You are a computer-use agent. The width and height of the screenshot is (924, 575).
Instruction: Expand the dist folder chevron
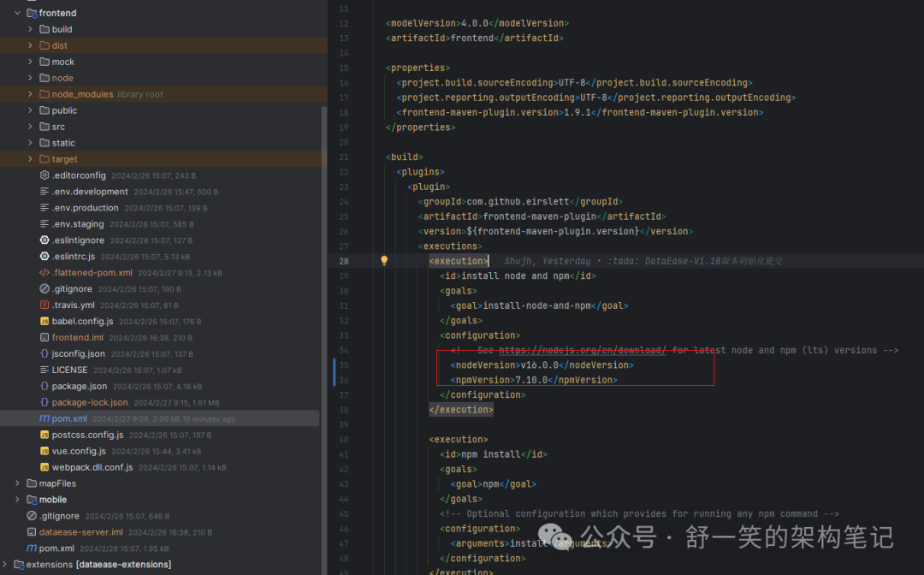[x=30, y=45]
